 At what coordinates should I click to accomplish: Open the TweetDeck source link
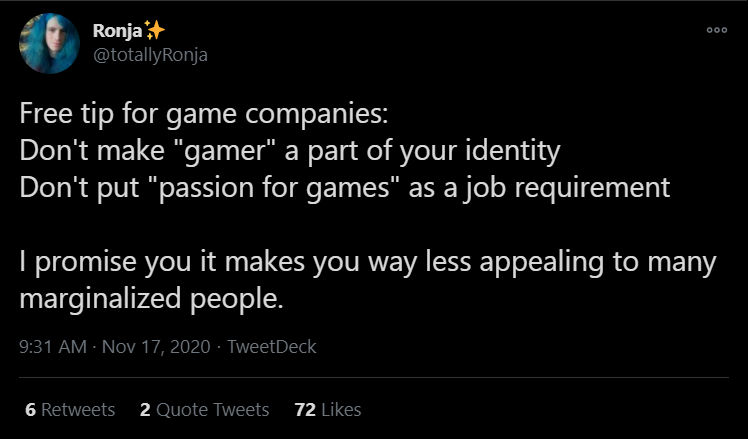[x=272, y=347]
